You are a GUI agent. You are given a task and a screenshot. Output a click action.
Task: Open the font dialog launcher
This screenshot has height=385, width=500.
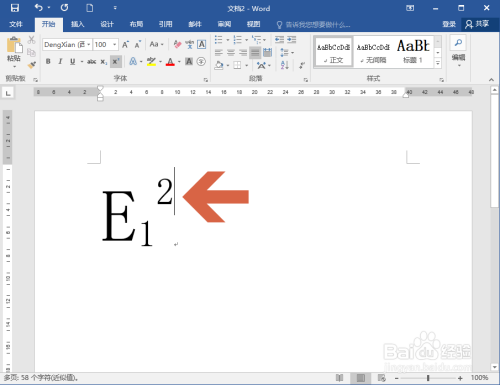pyautogui.click(x=206, y=80)
